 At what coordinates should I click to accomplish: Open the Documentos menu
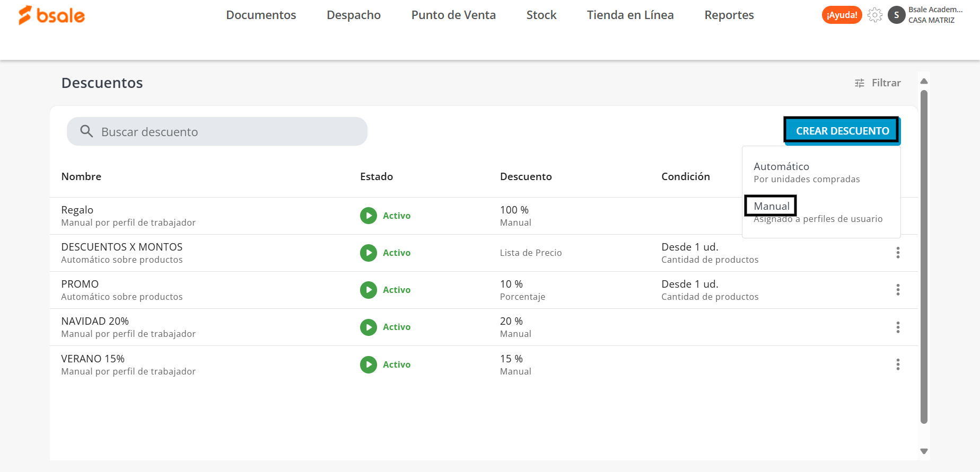click(261, 15)
